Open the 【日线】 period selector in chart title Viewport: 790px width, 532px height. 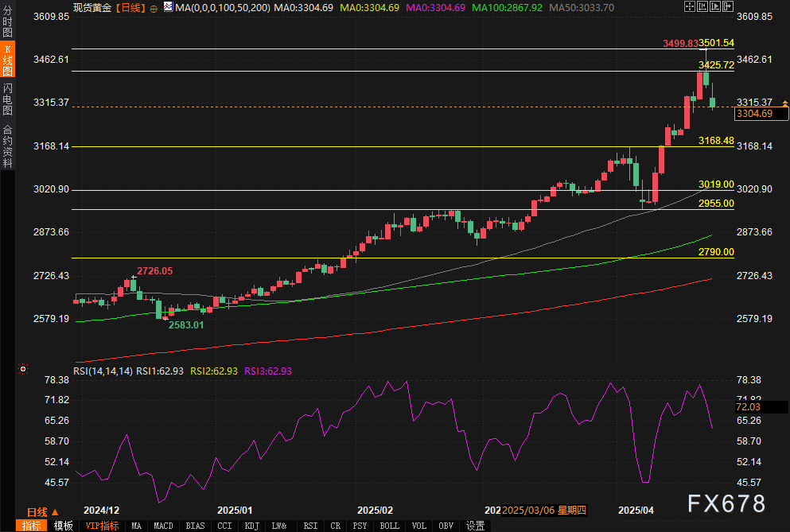(x=130, y=7)
